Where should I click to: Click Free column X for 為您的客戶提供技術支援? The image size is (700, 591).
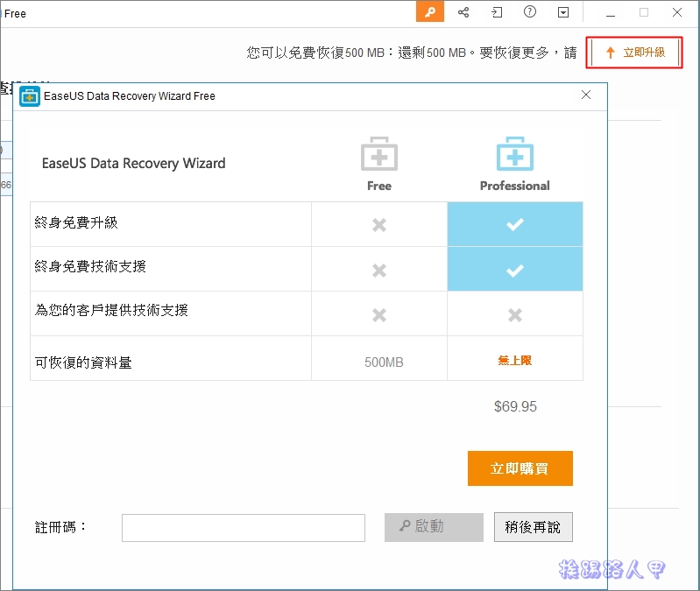(x=379, y=315)
